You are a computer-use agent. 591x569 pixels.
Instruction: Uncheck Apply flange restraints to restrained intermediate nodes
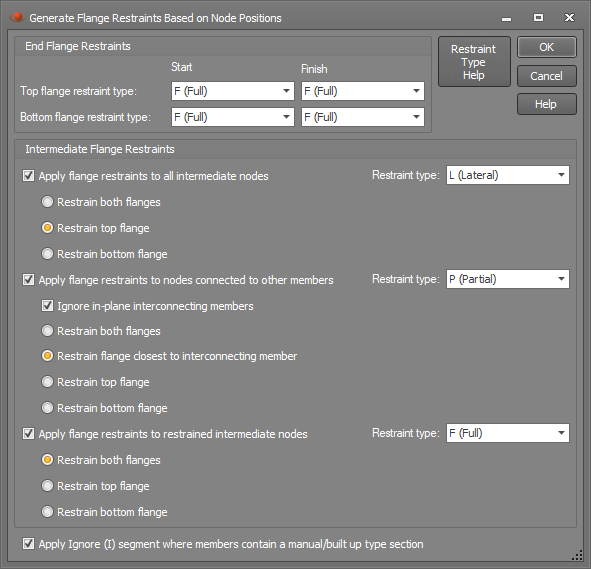point(28,434)
